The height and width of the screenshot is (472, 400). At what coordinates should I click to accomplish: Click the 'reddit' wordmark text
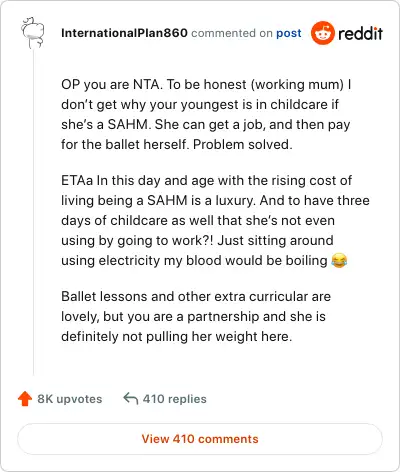(360, 33)
